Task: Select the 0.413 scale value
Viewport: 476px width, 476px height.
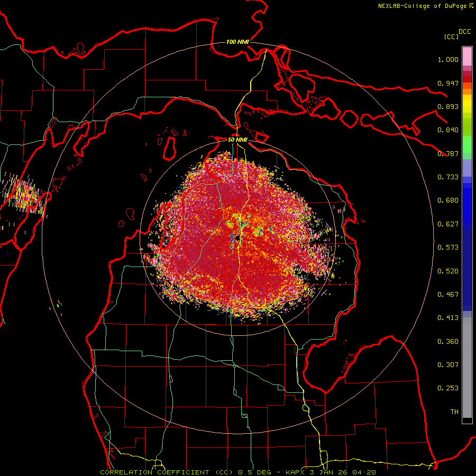Action: coord(448,318)
